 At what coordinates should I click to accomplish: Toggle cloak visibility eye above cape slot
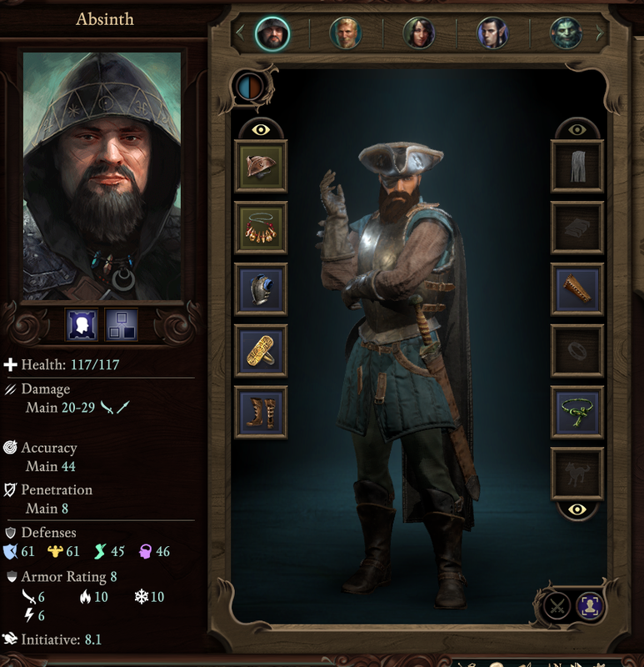click(577, 130)
